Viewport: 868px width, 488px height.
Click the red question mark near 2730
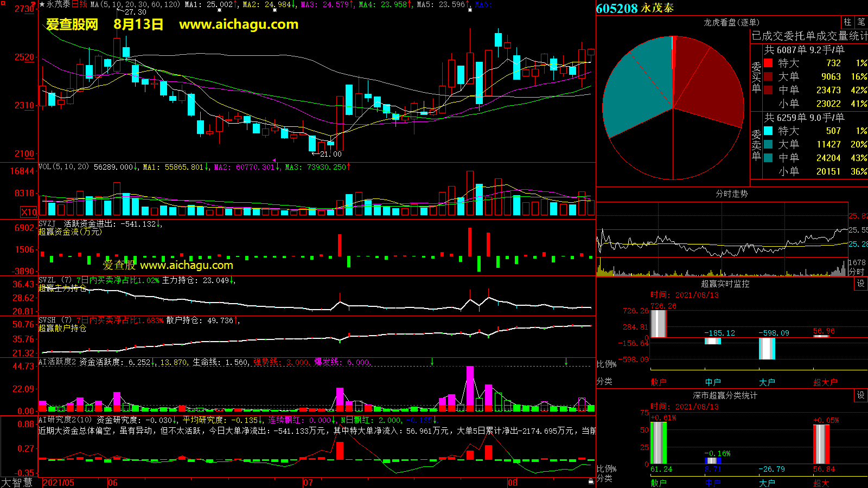34,5
